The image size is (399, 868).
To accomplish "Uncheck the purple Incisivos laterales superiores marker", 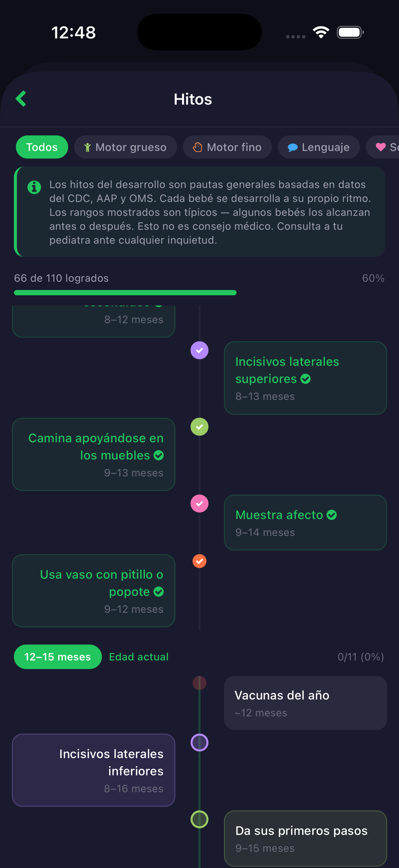I will point(199,351).
